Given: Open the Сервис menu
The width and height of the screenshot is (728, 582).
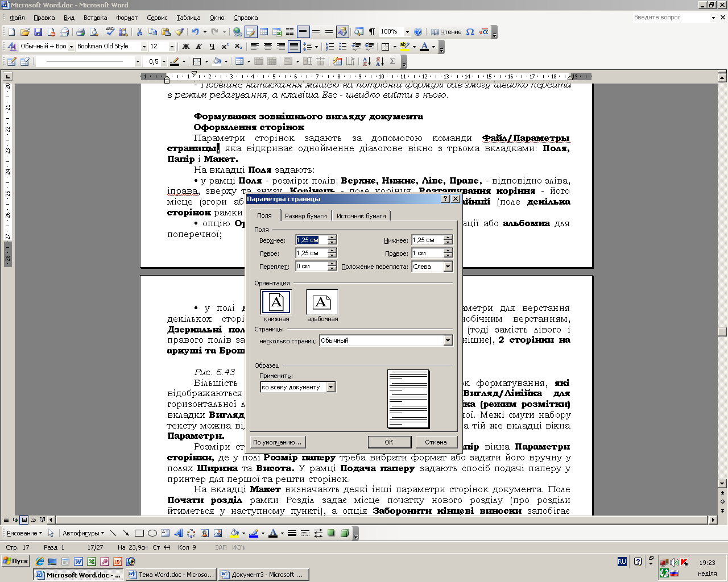Looking at the screenshot, I should point(157,18).
